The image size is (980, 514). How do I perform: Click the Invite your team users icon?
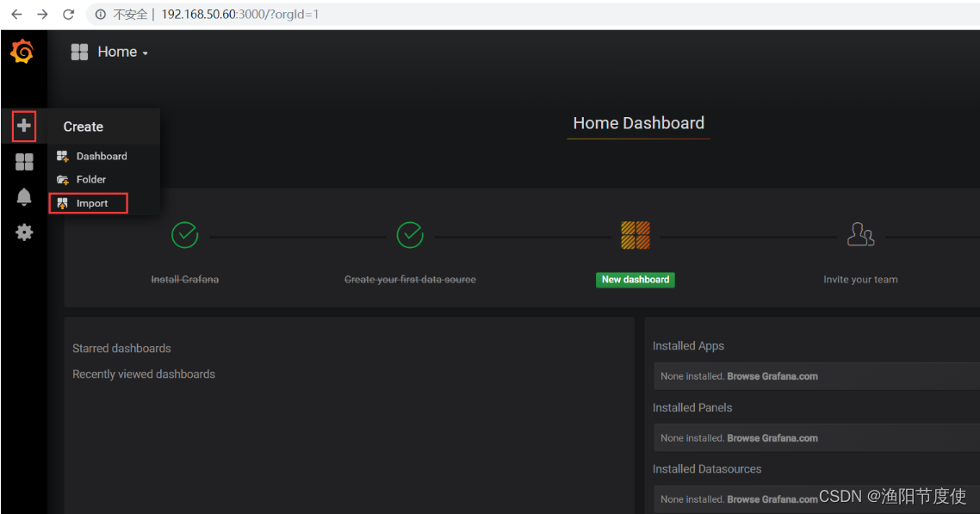point(860,234)
